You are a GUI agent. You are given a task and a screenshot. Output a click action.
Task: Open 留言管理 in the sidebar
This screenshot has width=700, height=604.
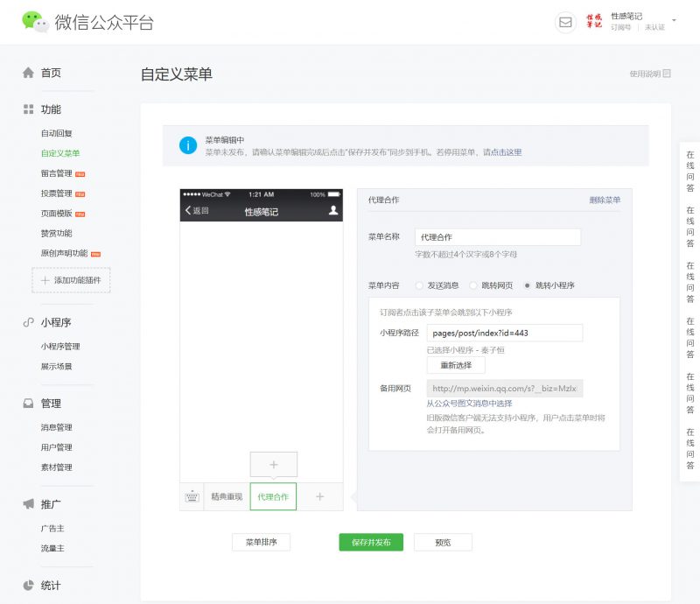(56, 173)
